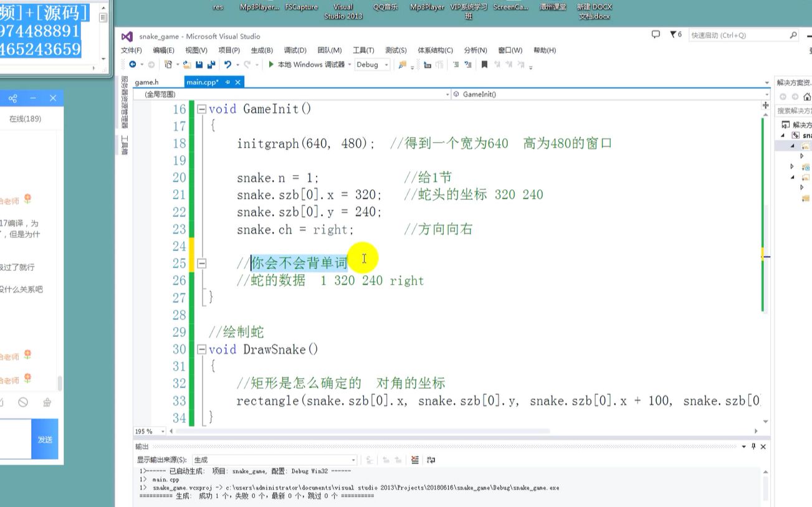Collapse the DrawSnake function at line 30
This screenshot has height=507, width=812.
point(201,349)
